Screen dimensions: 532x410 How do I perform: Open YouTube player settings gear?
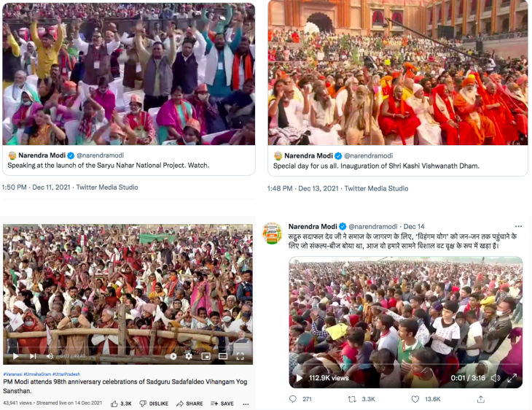pyautogui.click(x=189, y=356)
